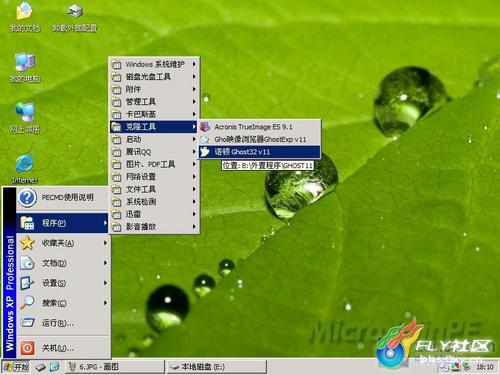Expand arrow next to 搜索(C)
This screenshot has height=375, width=500.
pyautogui.click(x=105, y=303)
